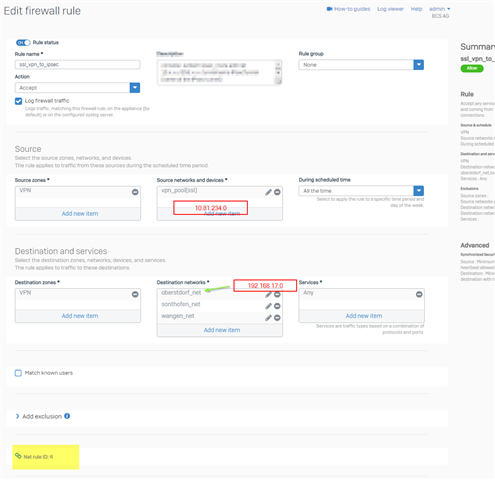This screenshot has height=480, width=495.
Task: Open the During scheduled time dropdown
Action: pos(361,191)
